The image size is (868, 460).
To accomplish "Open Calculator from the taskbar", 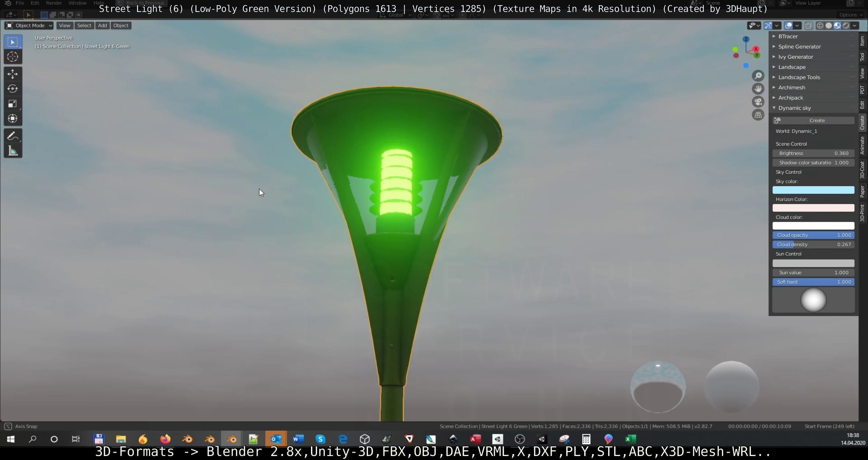I will coord(586,439).
